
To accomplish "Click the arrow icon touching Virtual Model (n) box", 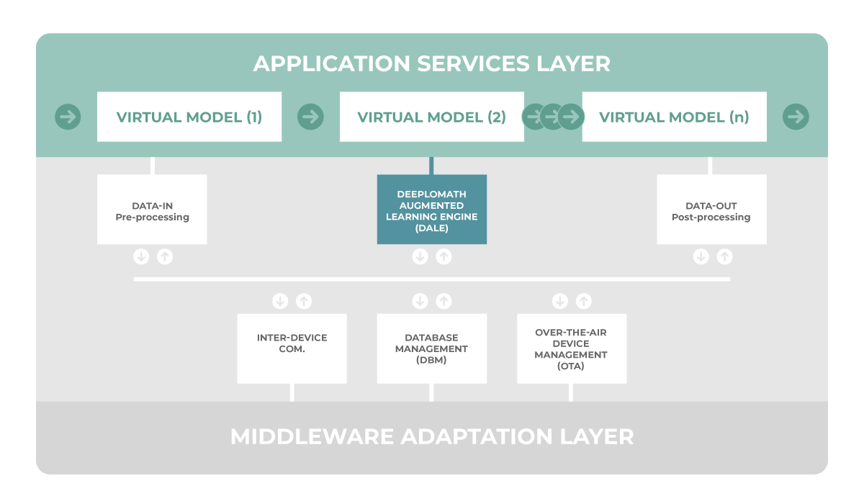I will pos(571,117).
